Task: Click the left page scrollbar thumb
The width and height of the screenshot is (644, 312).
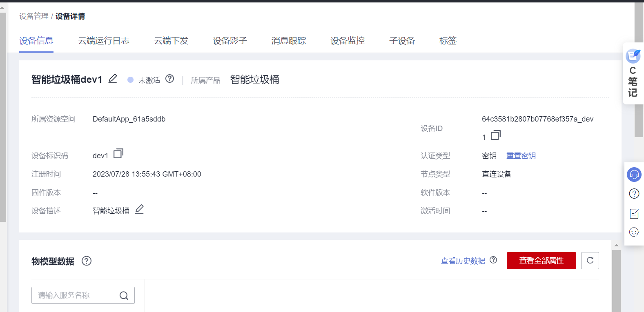Action: [x=3, y=117]
